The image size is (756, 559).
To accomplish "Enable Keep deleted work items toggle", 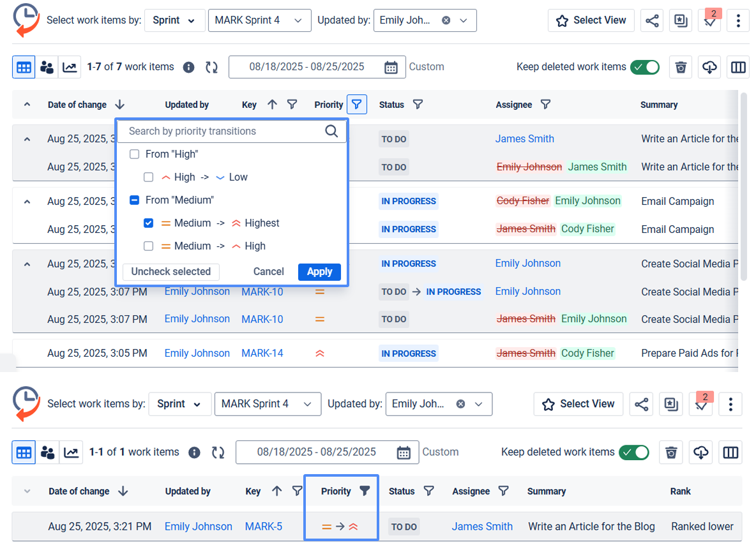I will coord(645,66).
